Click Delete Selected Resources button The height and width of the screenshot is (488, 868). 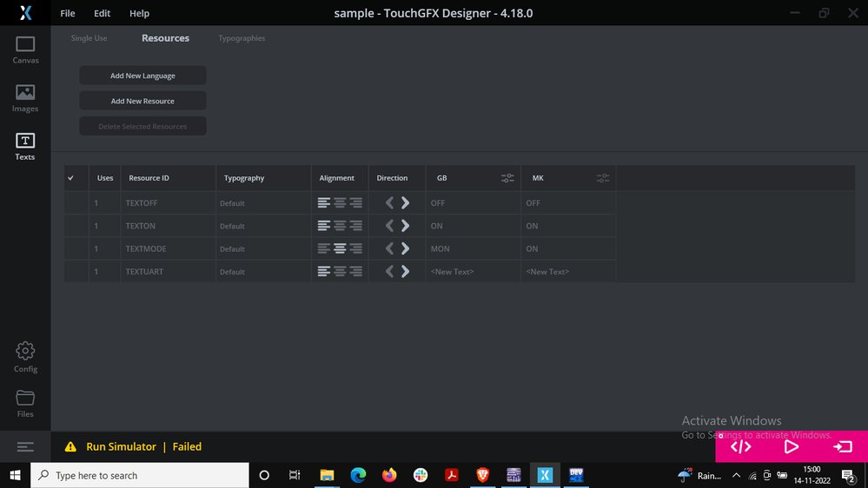tap(142, 126)
